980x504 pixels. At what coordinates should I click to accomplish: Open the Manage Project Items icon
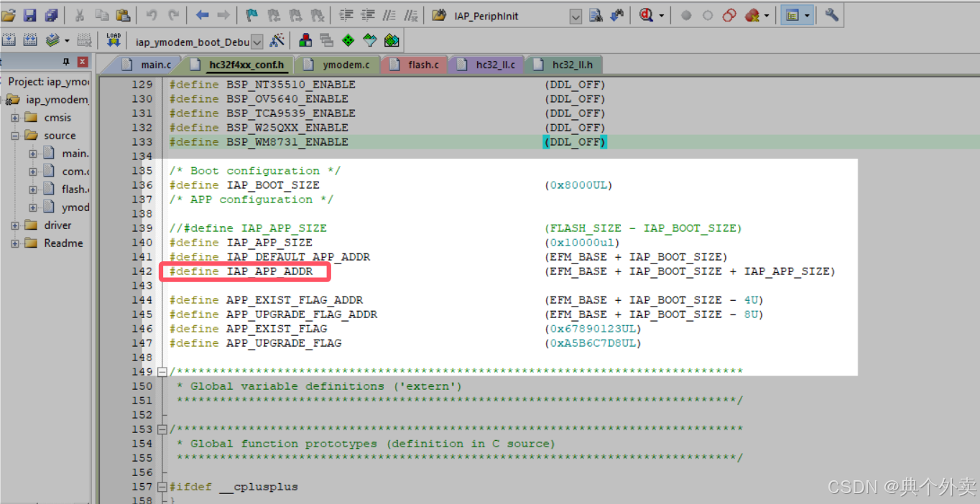click(x=305, y=41)
